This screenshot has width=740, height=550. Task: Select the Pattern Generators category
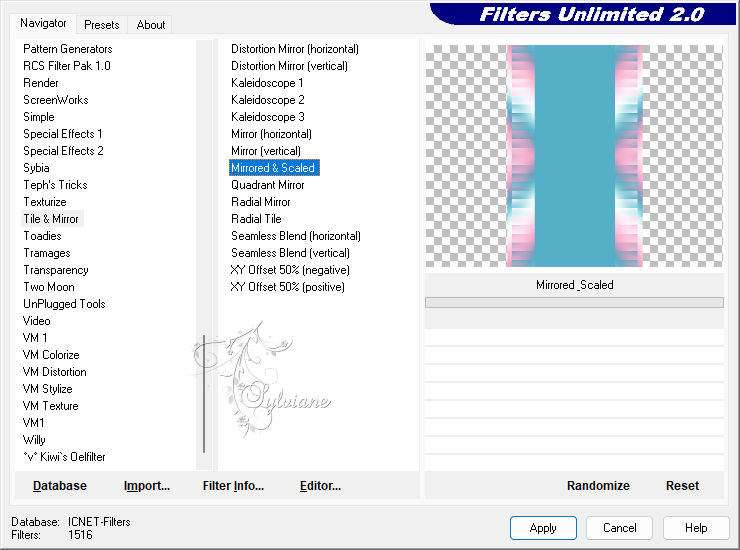pos(67,49)
